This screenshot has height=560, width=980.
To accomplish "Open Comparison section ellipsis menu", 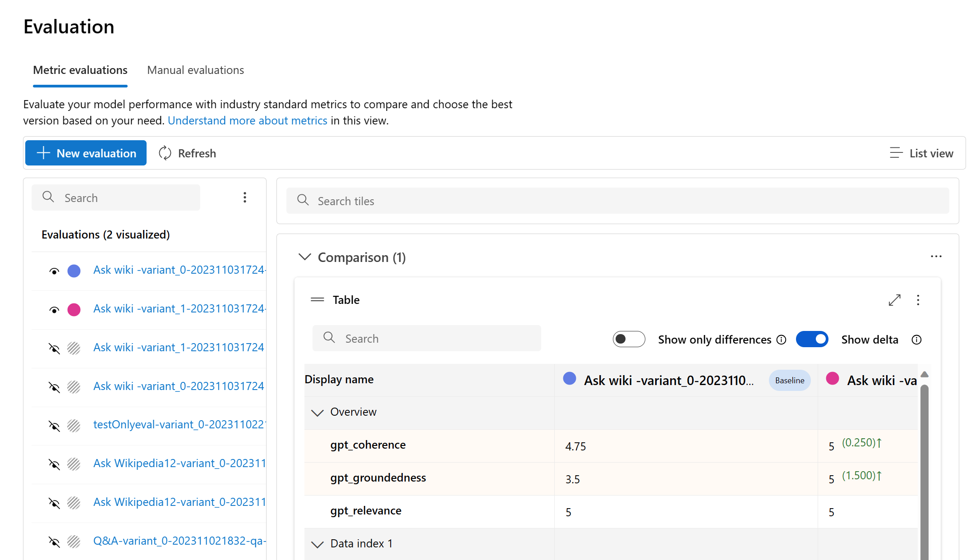I will (x=936, y=257).
